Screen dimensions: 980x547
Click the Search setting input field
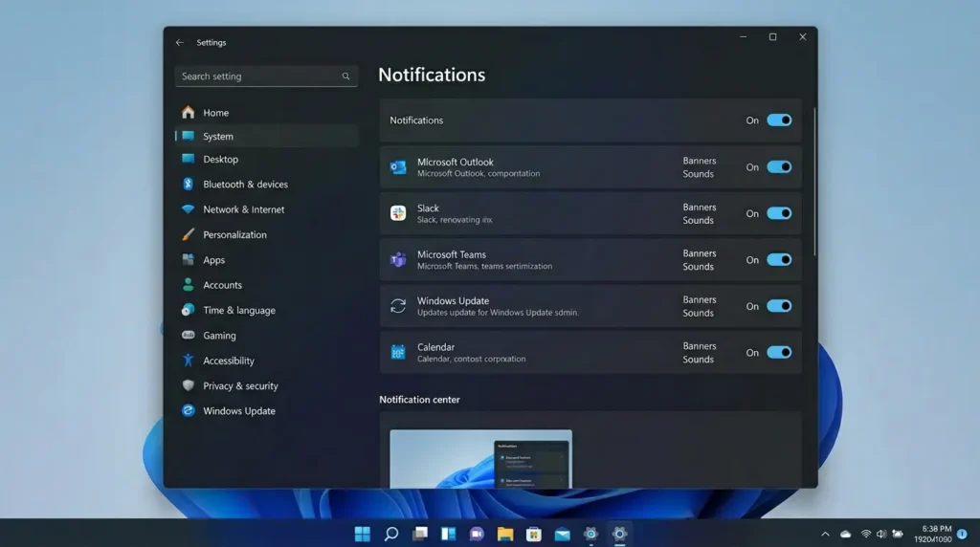(266, 77)
